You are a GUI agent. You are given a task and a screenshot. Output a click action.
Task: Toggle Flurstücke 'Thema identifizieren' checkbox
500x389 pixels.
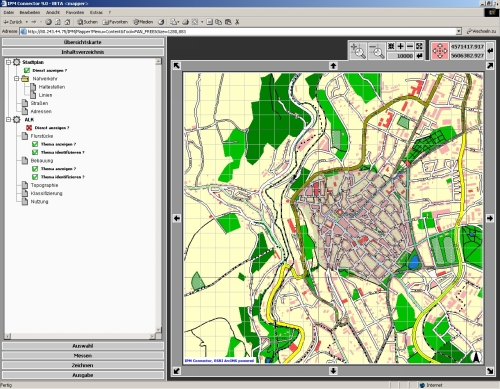35,152
